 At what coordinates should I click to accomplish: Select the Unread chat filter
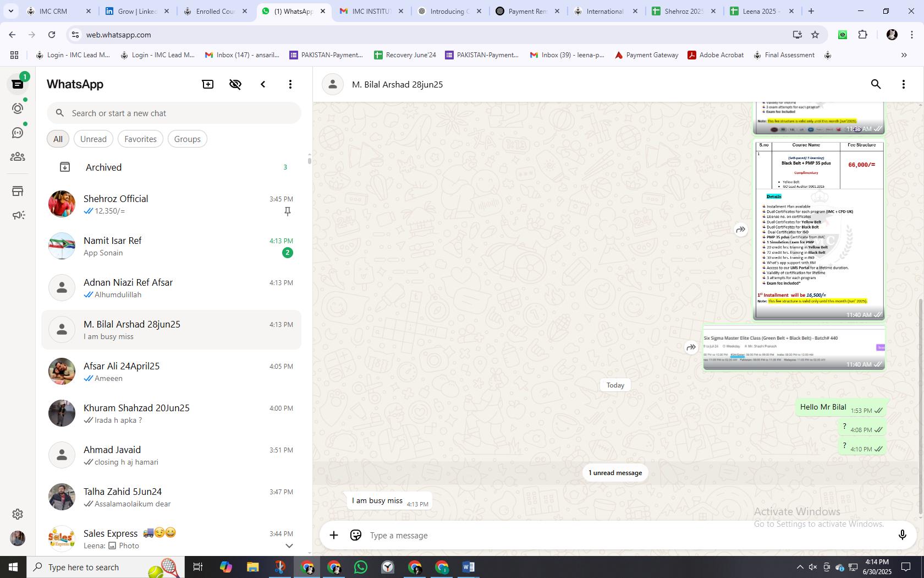coord(94,139)
